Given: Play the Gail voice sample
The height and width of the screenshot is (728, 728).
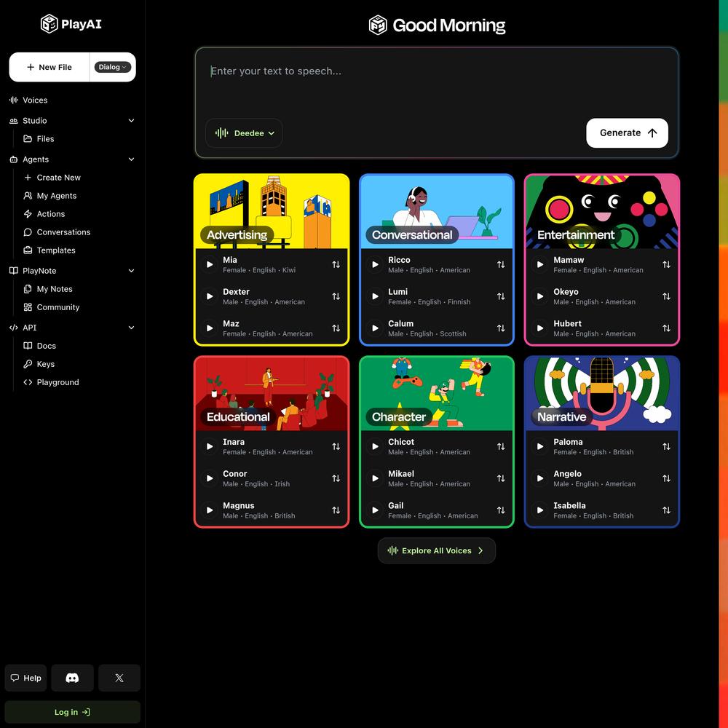Looking at the screenshot, I should pos(375,510).
